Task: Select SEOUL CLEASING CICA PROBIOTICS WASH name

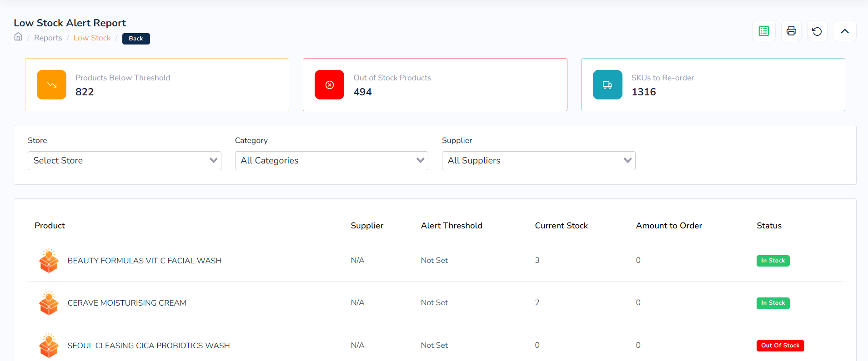Action: 149,346
